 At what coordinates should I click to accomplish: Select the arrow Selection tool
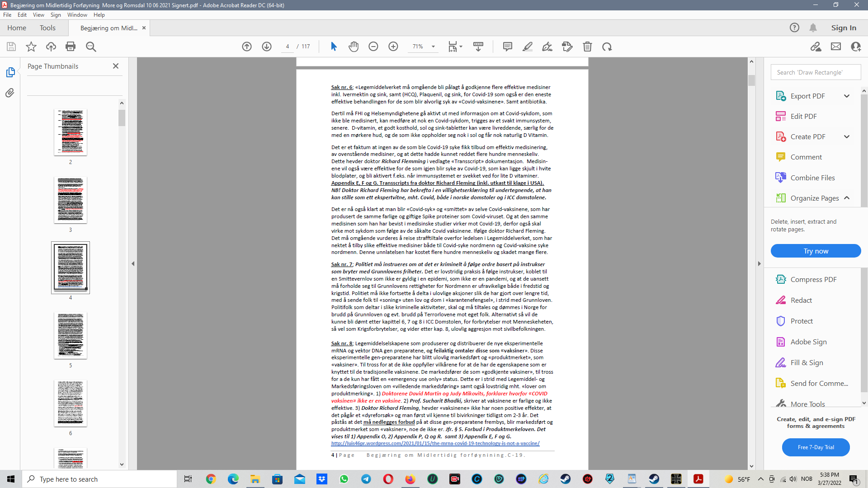coord(334,47)
